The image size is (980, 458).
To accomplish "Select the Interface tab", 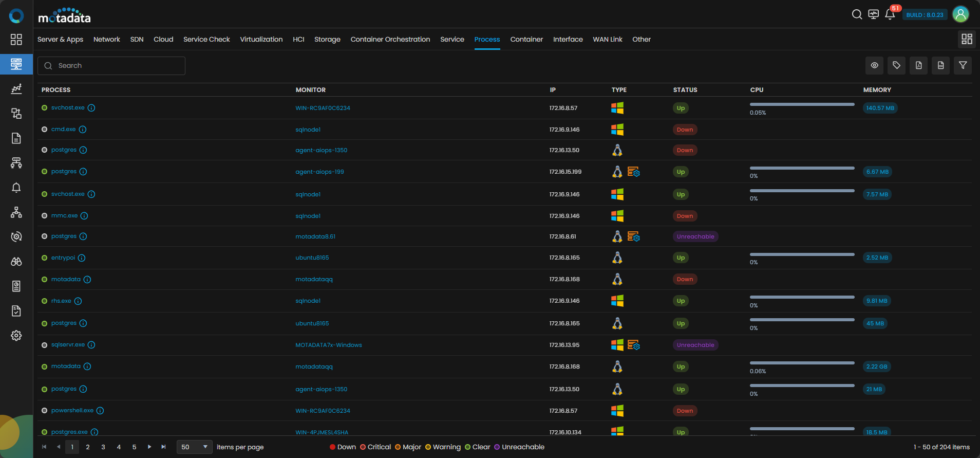I will (x=568, y=40).
